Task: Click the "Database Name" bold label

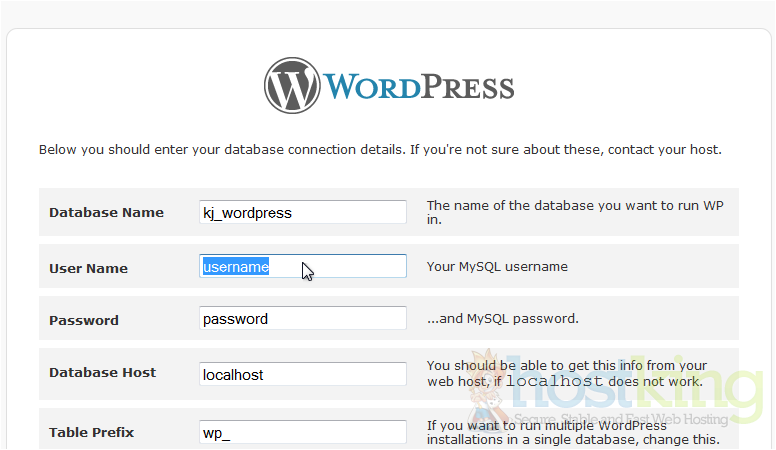Action: point(106,212)
